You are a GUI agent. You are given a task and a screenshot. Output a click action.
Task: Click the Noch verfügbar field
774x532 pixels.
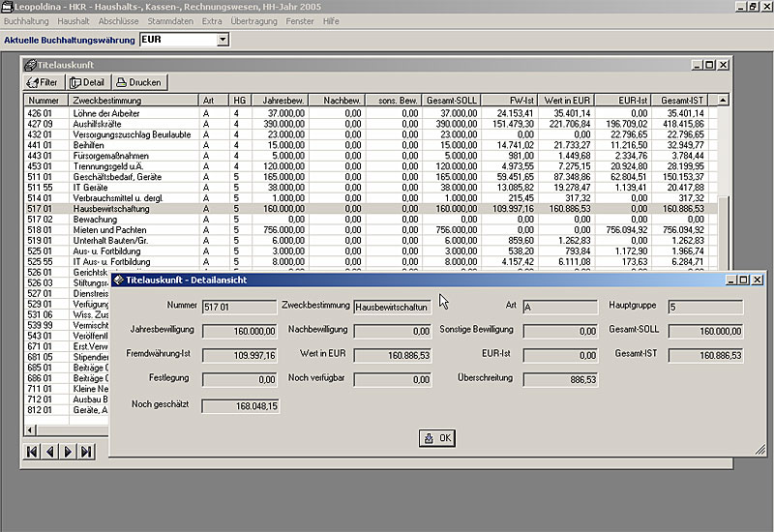pyautogui.click(x=393, y=379)
